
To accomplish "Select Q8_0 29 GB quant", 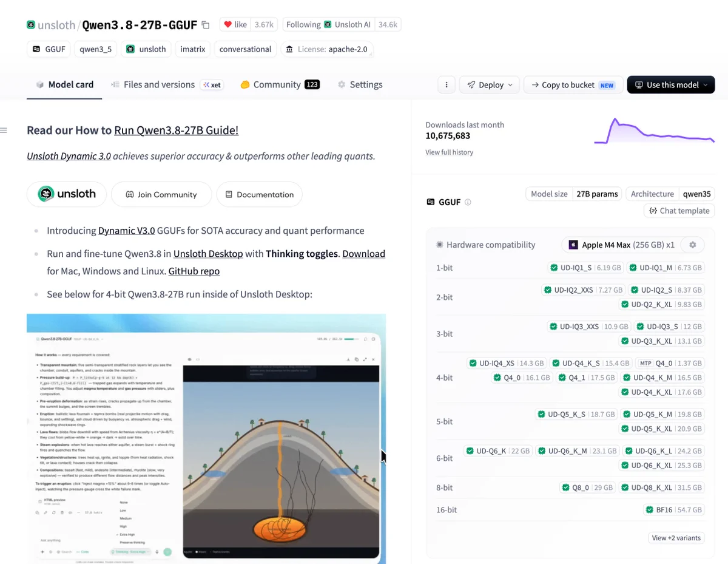I will pyautogui.click(x=587, y=488).
